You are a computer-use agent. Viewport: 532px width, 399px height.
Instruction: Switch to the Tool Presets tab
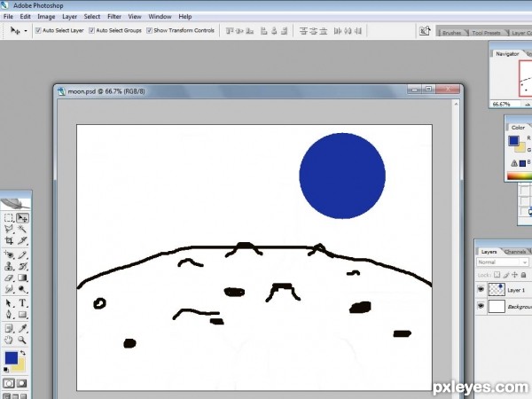click(486, 33)
